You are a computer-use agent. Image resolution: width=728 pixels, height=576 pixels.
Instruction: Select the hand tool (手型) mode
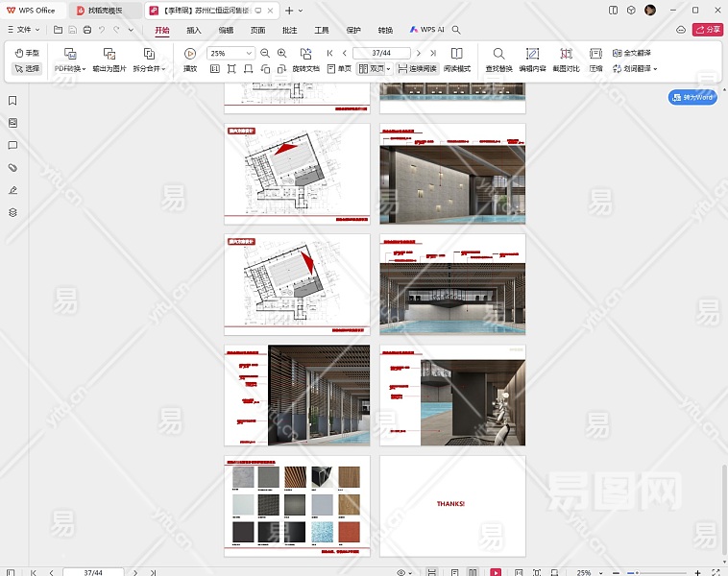coord(27,54)
